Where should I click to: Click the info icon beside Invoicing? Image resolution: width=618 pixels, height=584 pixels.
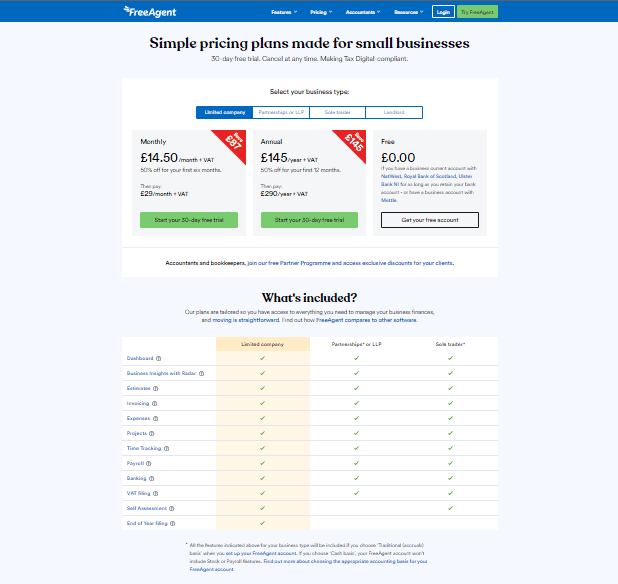pyautogui.click(x=154, y=404)
